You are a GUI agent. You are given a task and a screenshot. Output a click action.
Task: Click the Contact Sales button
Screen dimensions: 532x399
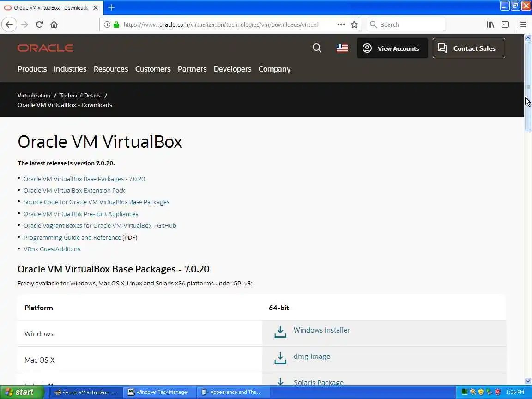click(469, 48)
